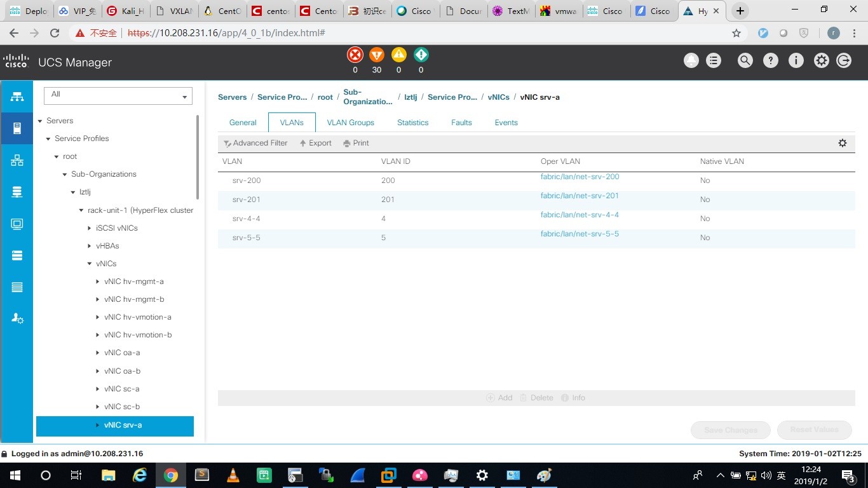This screenshot has height=488, width=868.
Task: Open the Windows Start menu
Action: [x=15, y=475]
